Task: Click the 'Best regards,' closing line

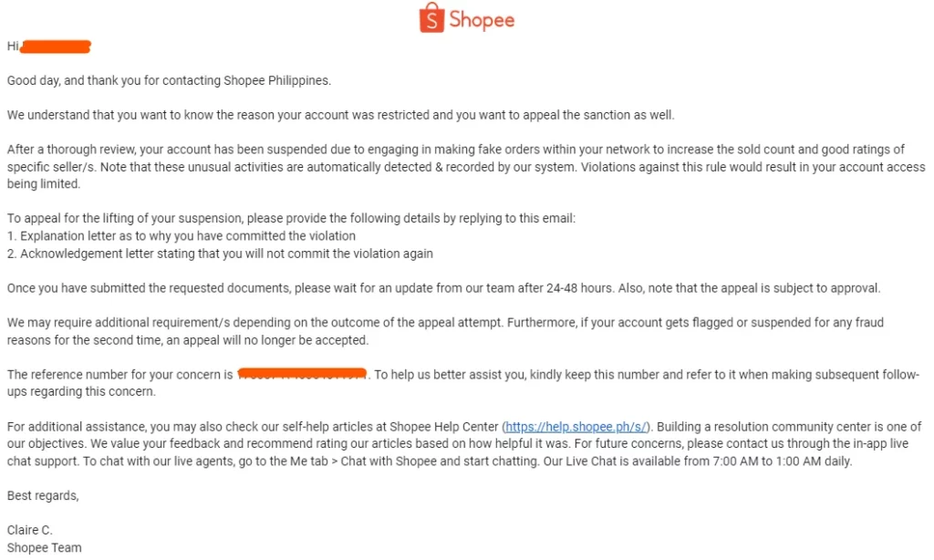Action: pyautogui.click(x=43, y=496)
